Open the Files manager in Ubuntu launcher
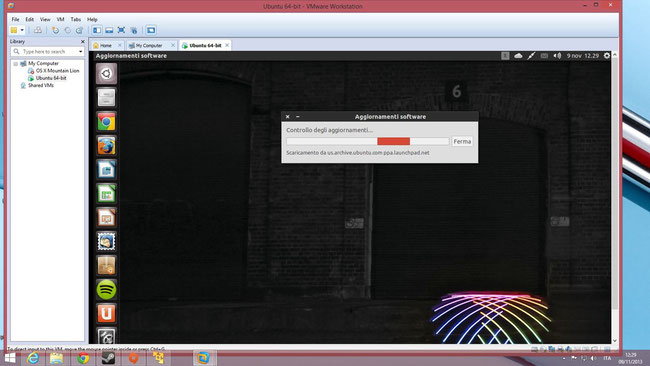 [107, 97]
